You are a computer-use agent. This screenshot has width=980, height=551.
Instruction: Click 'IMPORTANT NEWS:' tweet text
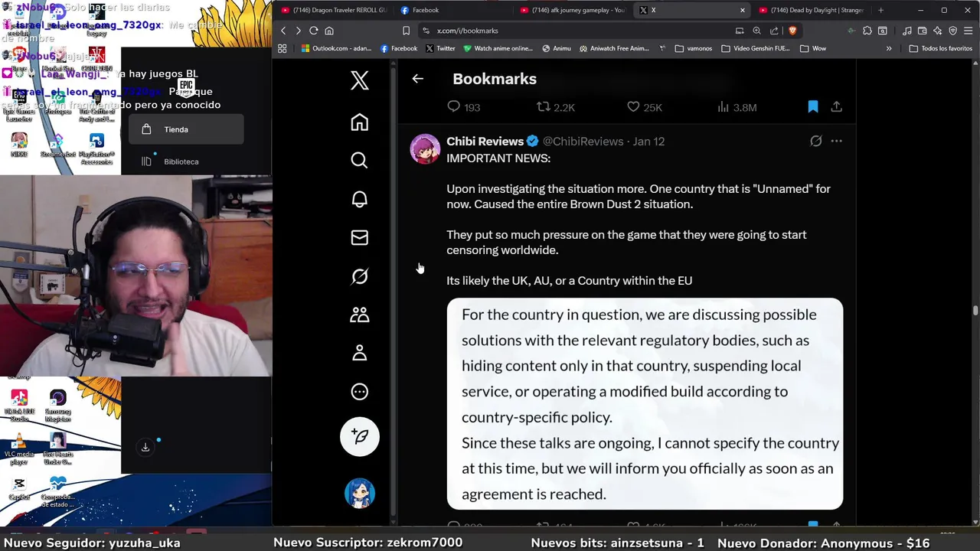coord(498,158)
